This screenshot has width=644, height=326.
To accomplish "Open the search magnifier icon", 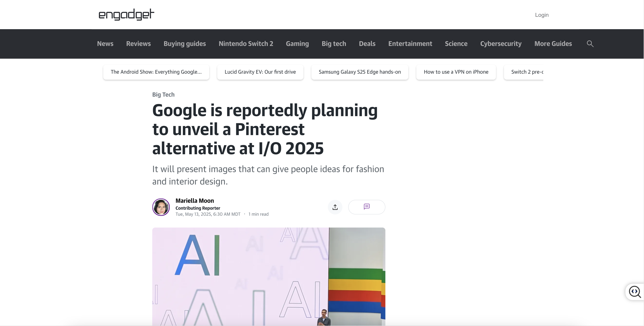I will tap(590, 44).
